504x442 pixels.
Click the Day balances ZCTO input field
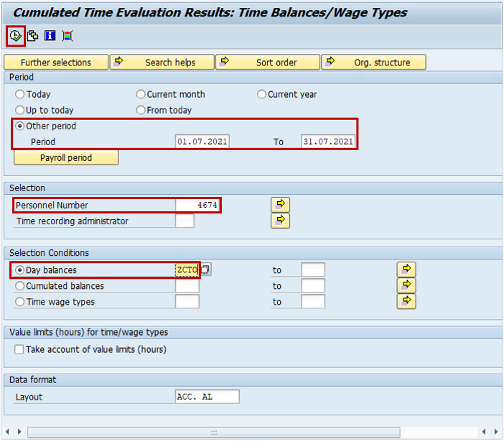(187, 270)
